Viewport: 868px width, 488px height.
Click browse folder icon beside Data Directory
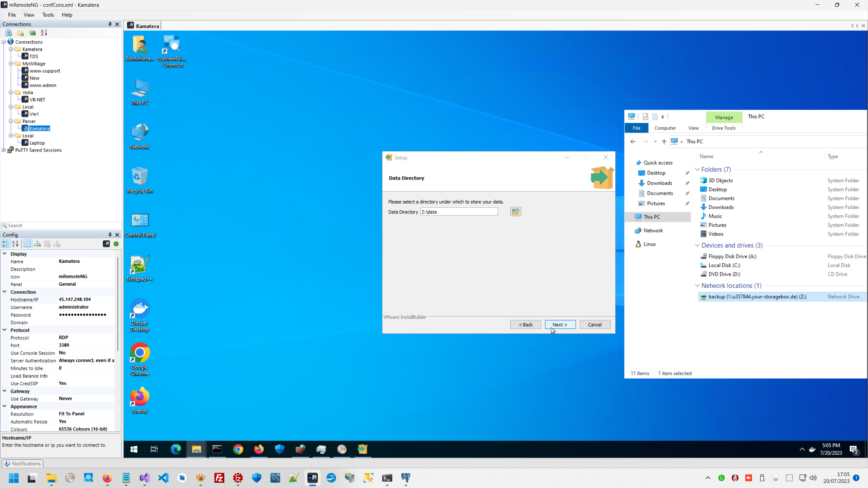click(515, 212)
